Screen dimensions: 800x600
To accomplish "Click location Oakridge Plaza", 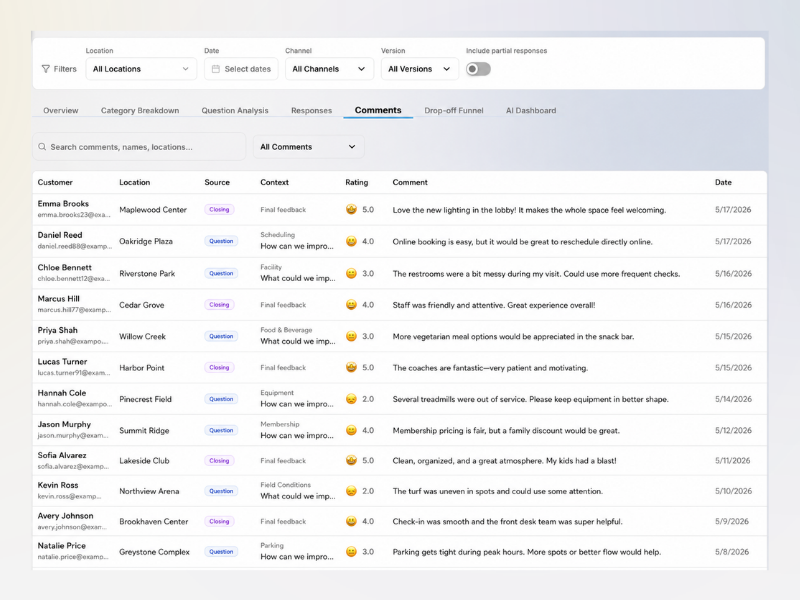I will point(146,241).
